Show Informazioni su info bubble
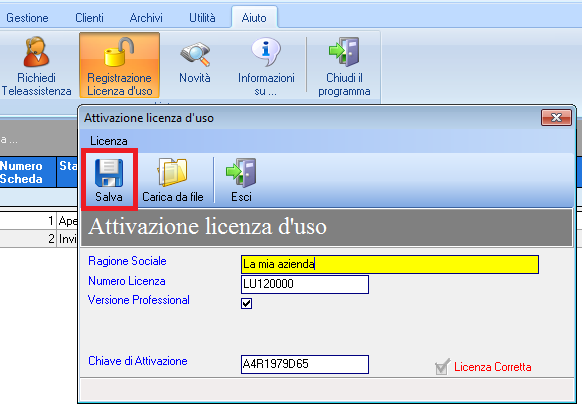This screenshot has height=406, width=582. (x=266, y=52)
